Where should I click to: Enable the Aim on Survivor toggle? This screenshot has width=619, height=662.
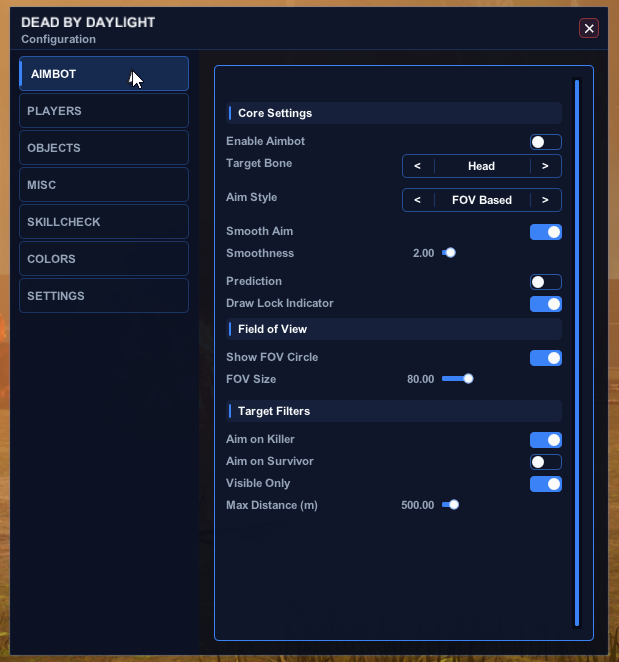coord(546,462)
